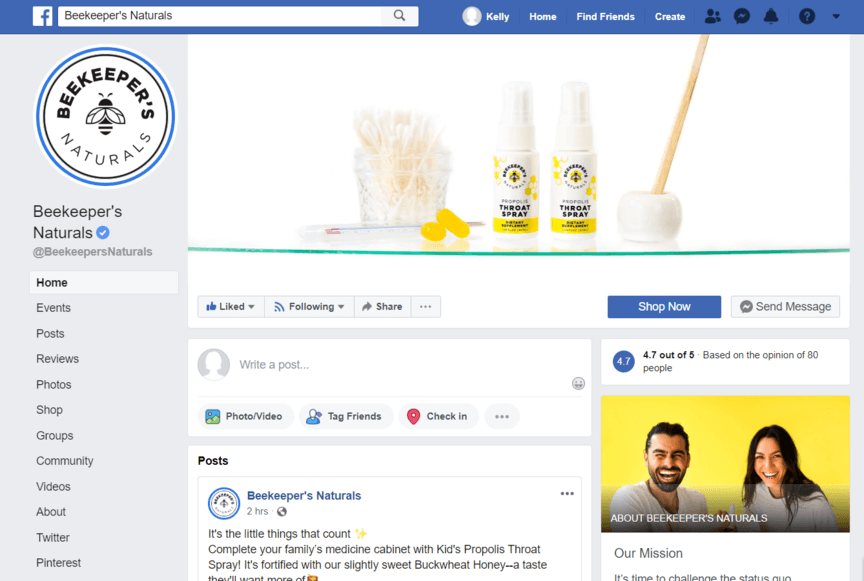Image resolution: width=864 pixels, height=581 pixels.
Task: Open Posts in the sidebar
Action: tap(50, 333)
